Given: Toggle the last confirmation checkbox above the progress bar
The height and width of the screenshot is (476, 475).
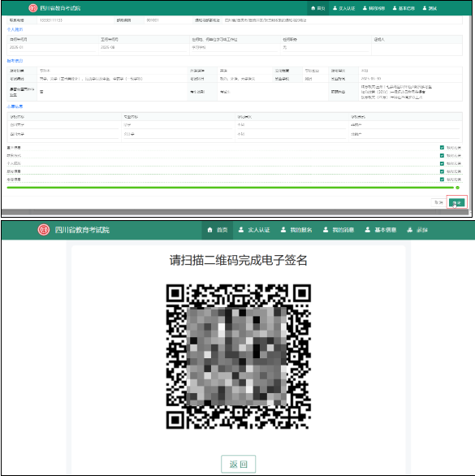Looking at the screenshot, I should pos(442,180).
